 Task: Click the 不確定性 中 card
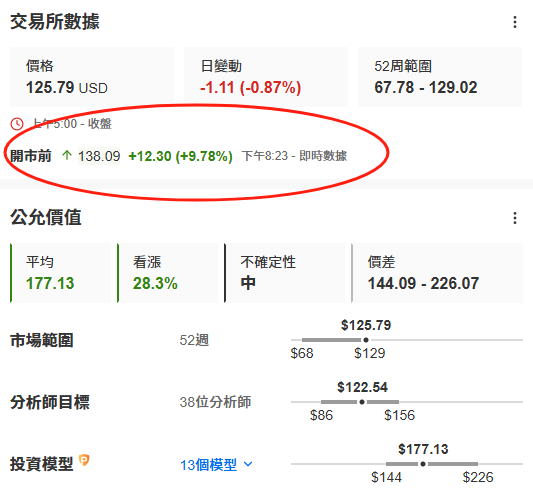tap(285, 273)
